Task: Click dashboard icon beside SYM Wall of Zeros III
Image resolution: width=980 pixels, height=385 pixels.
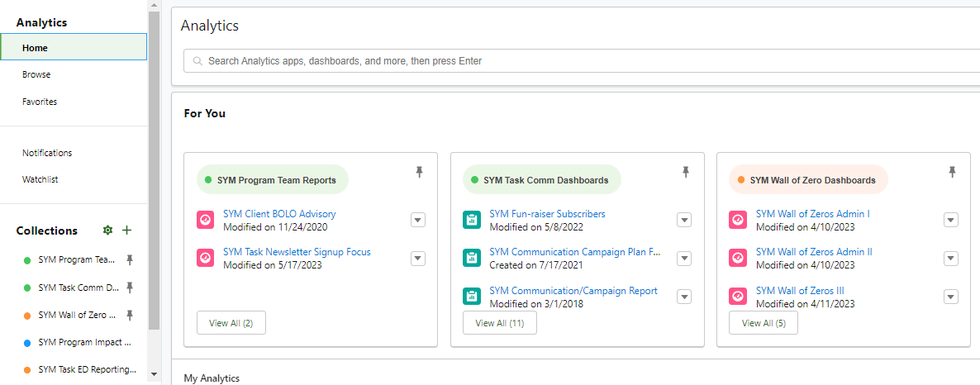Action: (x=738, y=297)
